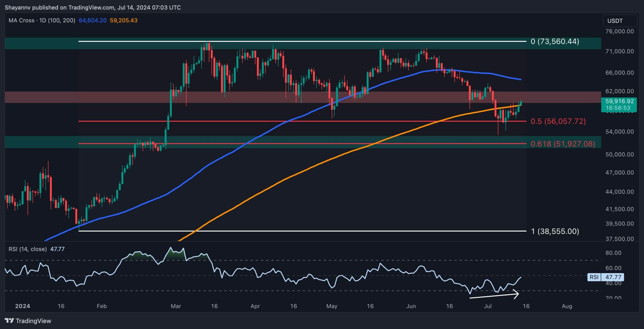Open the USDT currency selector
The width and height of the screenshot is (644, 329).
pyautogui.click(x=615, y=21)
